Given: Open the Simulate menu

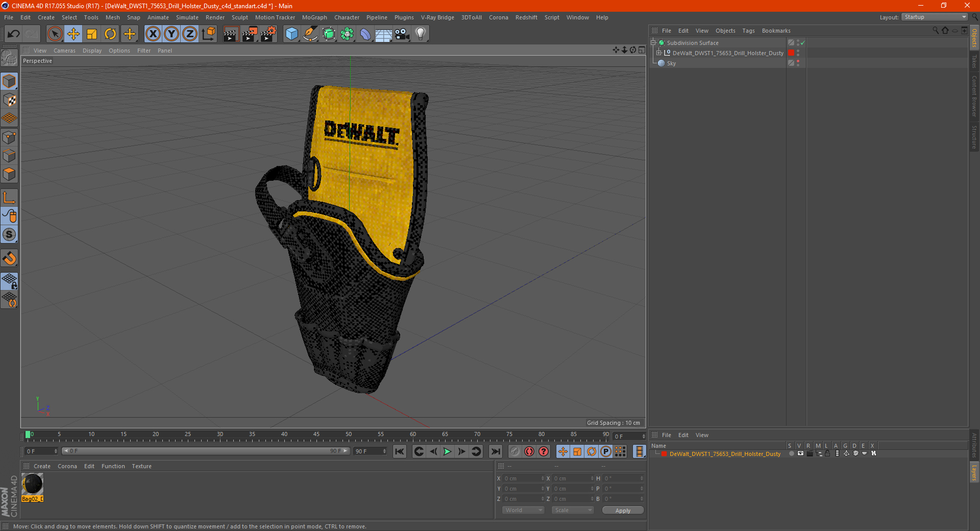Looking at the screenshot, I should point(187,17).
